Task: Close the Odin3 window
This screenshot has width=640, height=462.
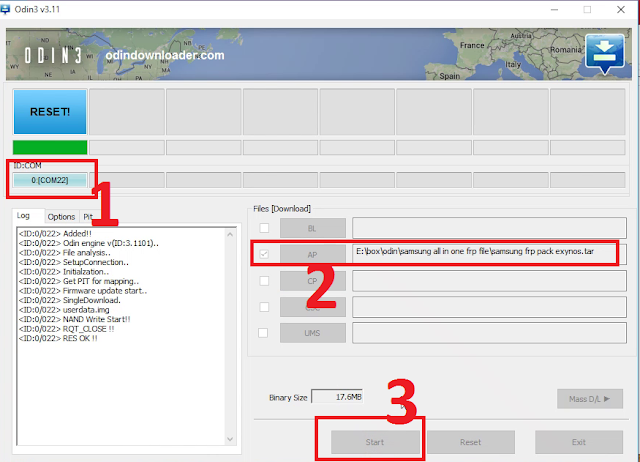Action: pyautogui.click(x=621, y=9)
